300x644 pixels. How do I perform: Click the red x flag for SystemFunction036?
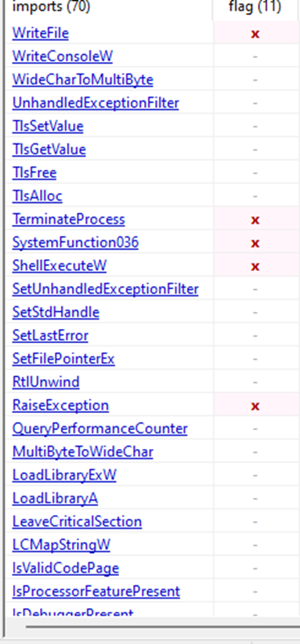tap(255, 243)
